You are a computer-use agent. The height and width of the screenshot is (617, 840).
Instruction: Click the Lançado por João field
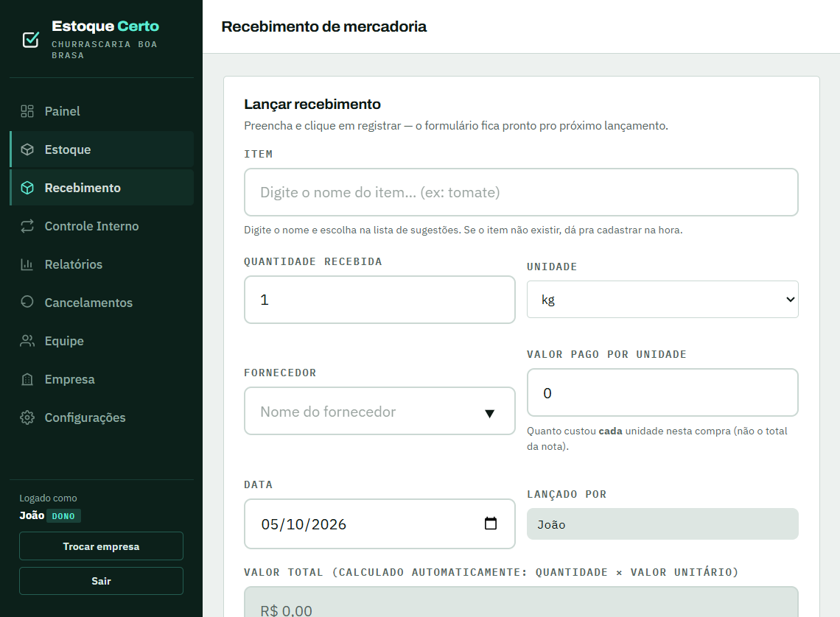point(662,524)
